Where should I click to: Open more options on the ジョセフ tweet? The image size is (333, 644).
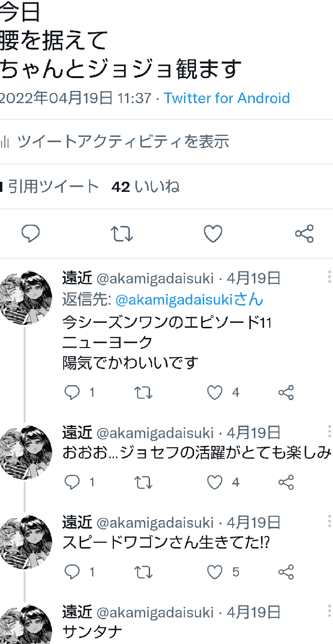tap(329, 431)
